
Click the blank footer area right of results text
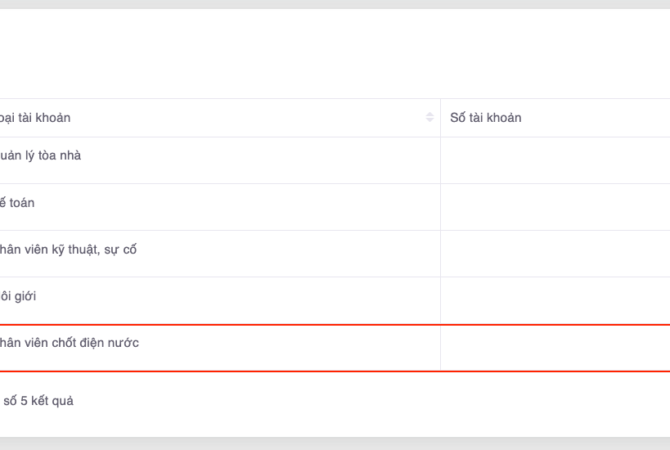pyautogui.click(x=400, y=402)
